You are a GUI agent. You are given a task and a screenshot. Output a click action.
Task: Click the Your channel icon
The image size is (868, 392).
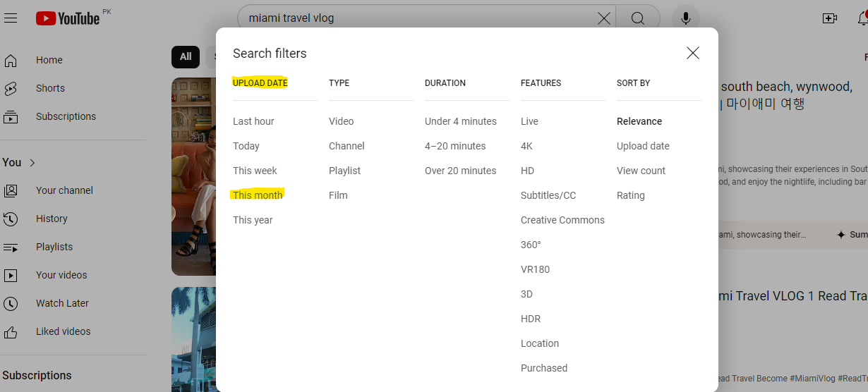tap(11, 190)
